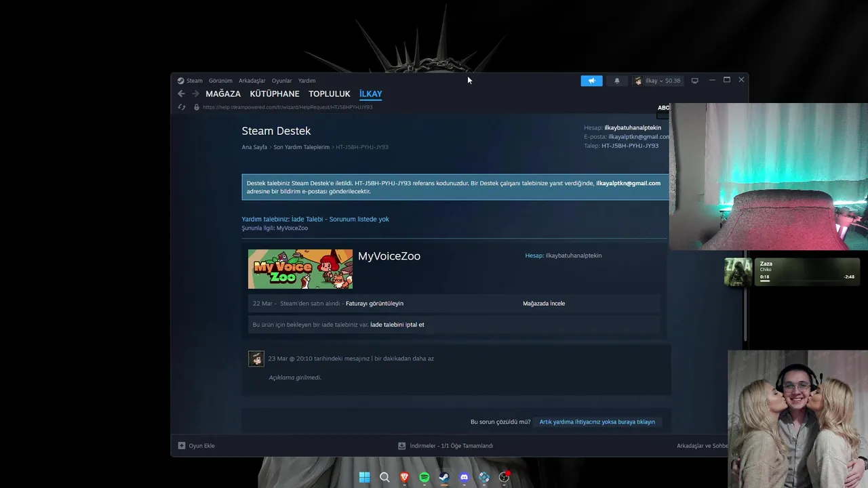
Task: Click the 'Şununla ilgili: MyVoiceZoo' line
Action: [x=275, y=228]
